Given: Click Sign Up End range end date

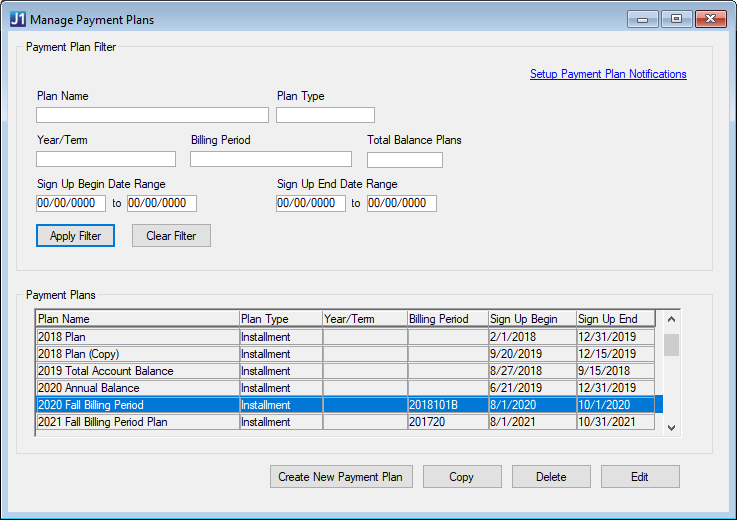Looking at the screenshot, I should point(401,203).
